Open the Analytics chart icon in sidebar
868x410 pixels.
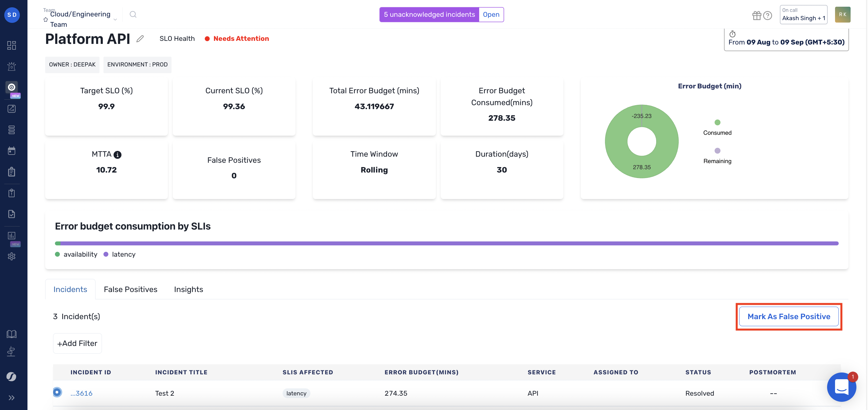tap(12, 109)
